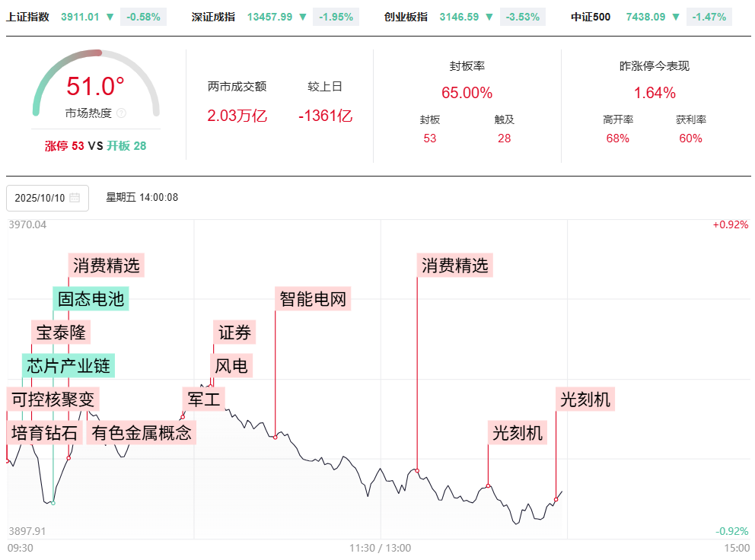Open the 上证指数 index link
Screen dimensions: 755x560
(28, 17)
